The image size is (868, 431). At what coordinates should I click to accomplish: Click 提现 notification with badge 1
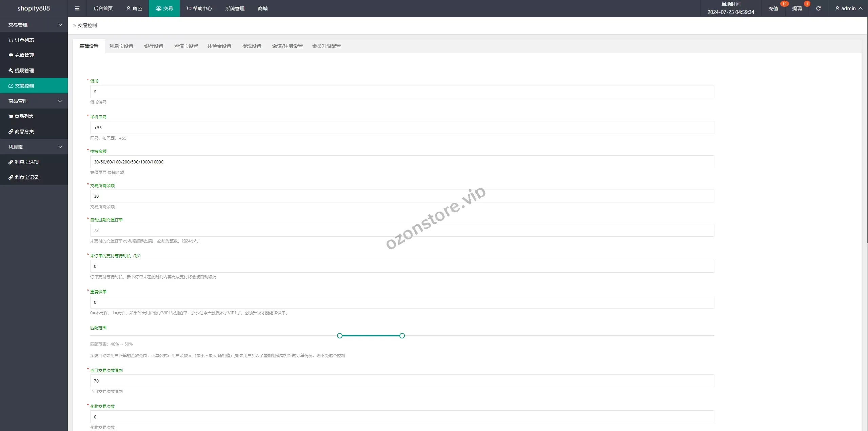point(797,8)
